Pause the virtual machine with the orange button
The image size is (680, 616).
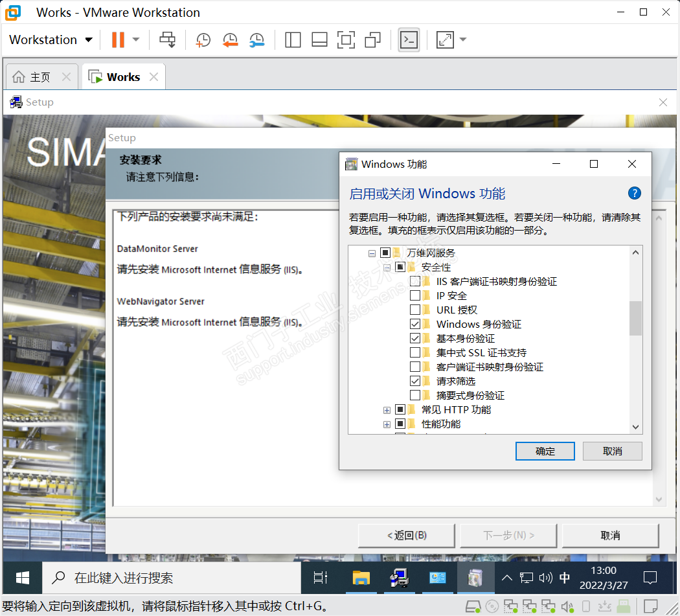click(118, 40)
